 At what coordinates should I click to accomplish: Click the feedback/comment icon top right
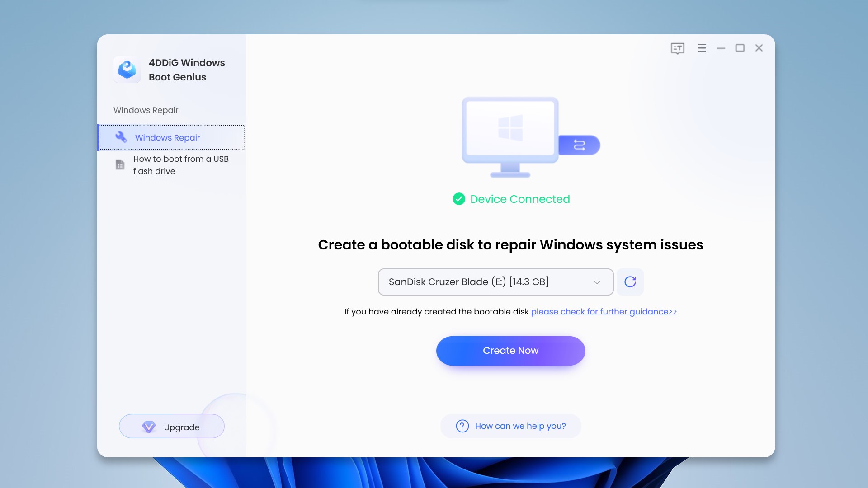pyautogui.click(x=677, y=47)
